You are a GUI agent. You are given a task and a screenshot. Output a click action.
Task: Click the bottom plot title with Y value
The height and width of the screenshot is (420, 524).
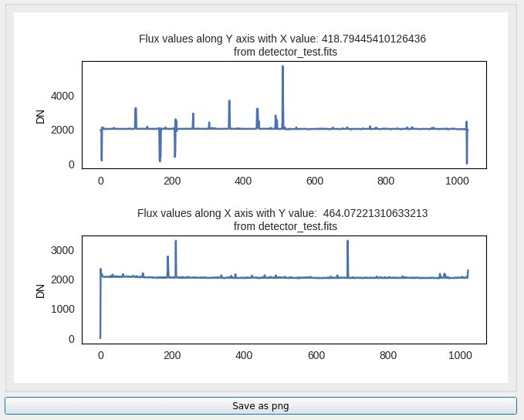click(282, 213)
